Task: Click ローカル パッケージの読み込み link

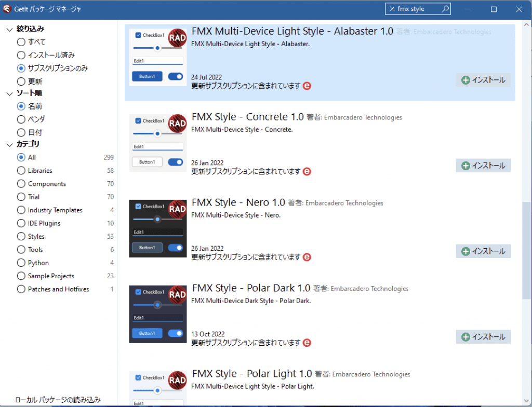Action: click(x=58, y=400)
